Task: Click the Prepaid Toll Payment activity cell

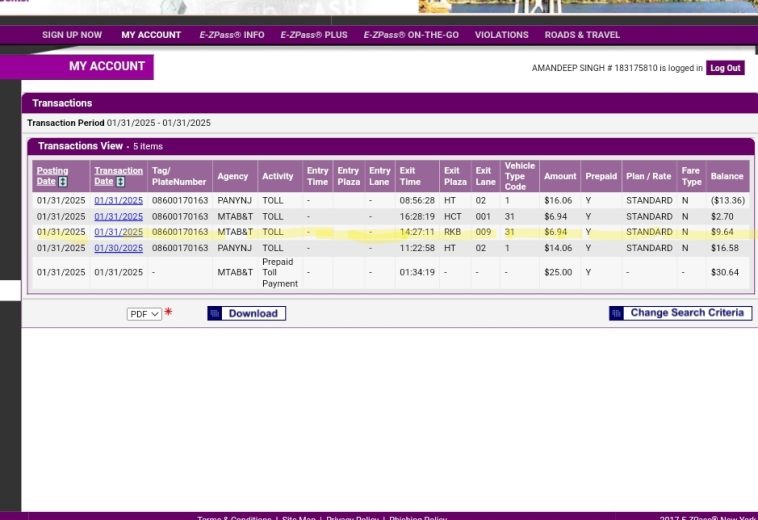Action: 280,273
